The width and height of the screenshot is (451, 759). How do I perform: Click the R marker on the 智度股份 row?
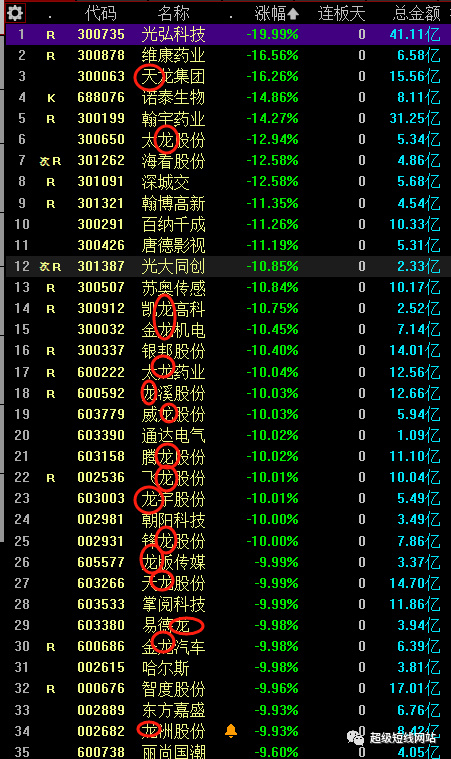coord(51,689)
